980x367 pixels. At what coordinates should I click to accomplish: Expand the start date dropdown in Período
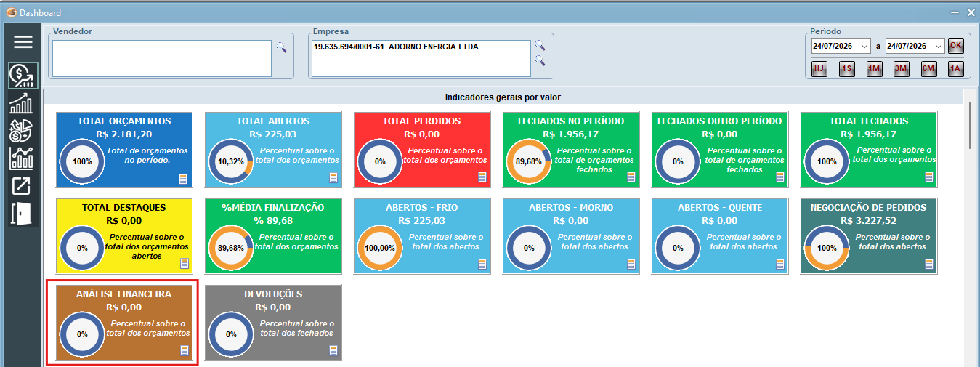click(x=864, y=46)
